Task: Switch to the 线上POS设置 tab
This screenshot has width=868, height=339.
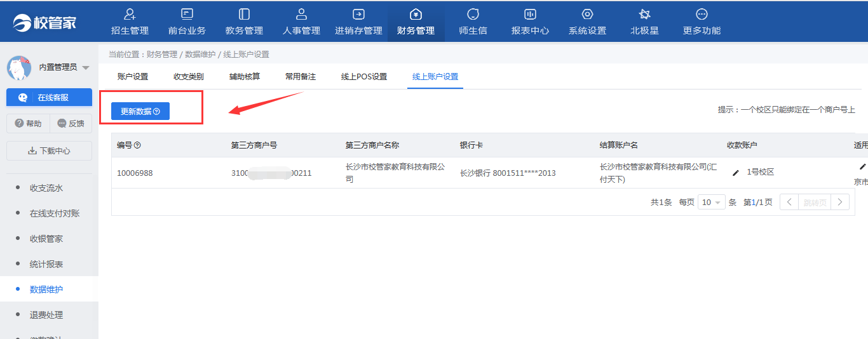Action: 364,77
